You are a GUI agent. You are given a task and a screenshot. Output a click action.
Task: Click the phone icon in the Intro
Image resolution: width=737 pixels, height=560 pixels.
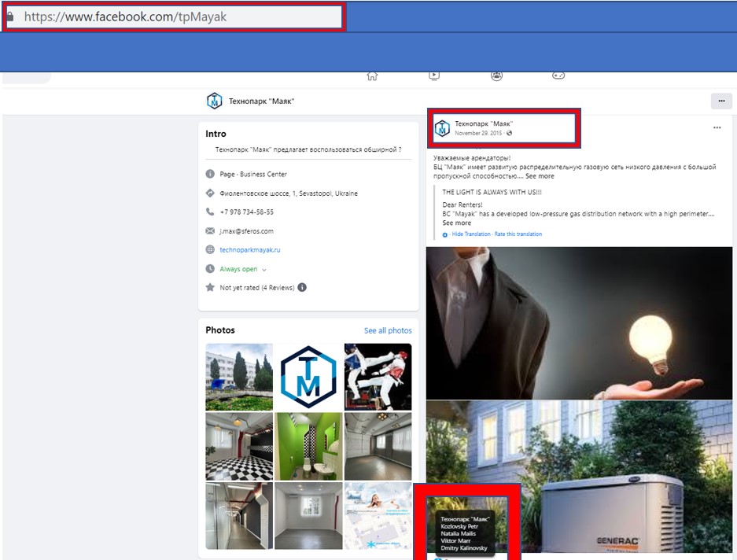(x=210, y=212)
